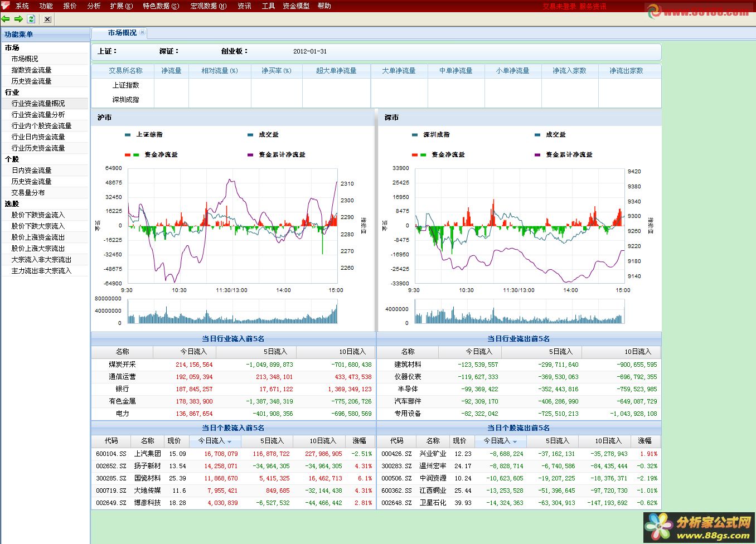Click the 净流入家数 column header
The height and width of the screenshot is (544, 756).
[x=570, y=71]
